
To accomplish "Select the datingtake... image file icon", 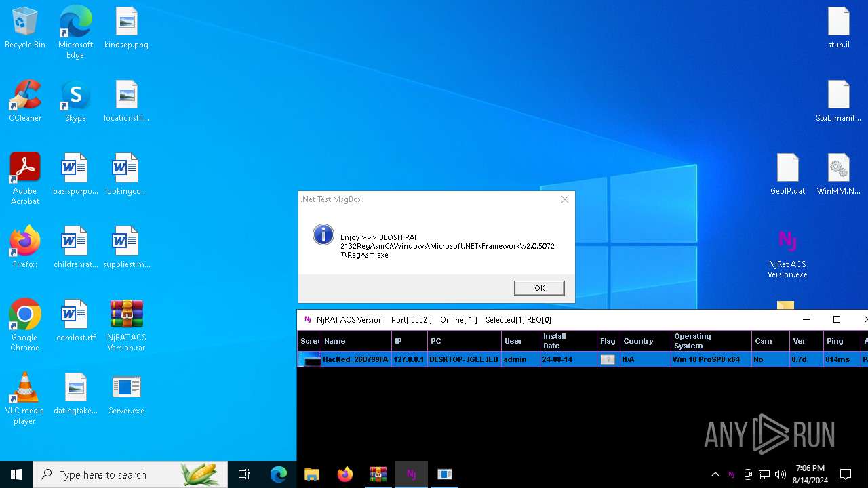I will pyautogui.click(x=75, y=394).
